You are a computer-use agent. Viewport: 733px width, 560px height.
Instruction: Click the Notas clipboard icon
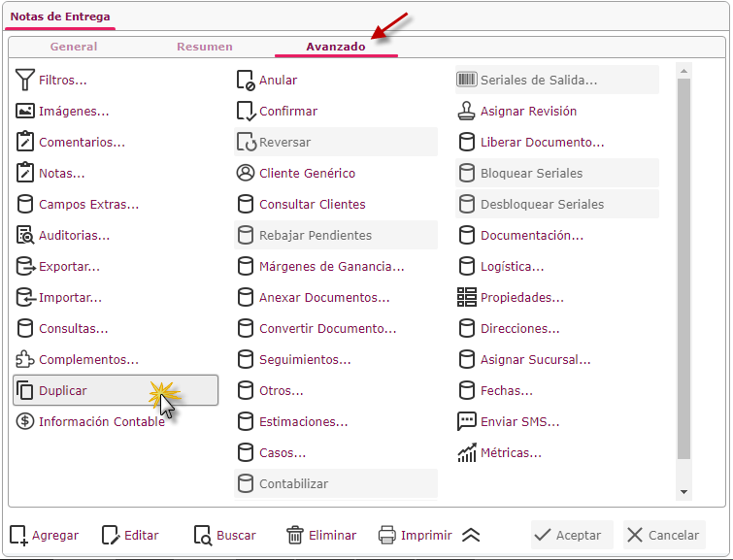coord(25,173)
